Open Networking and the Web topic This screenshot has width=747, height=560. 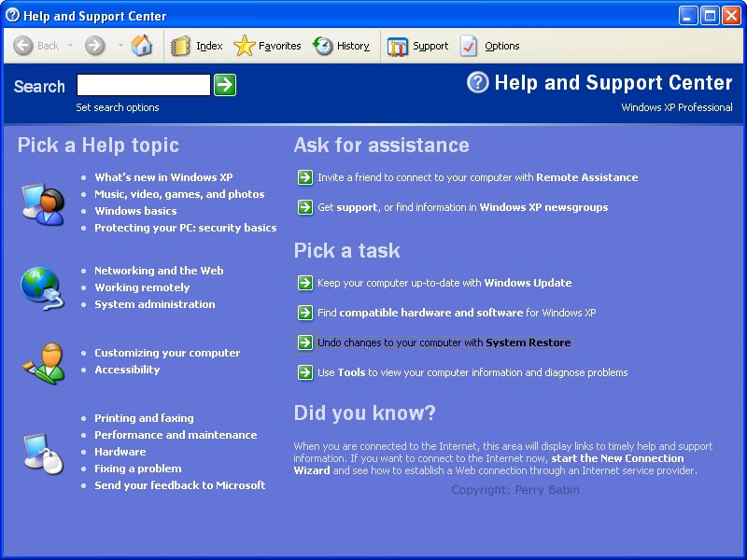[159, 271]
